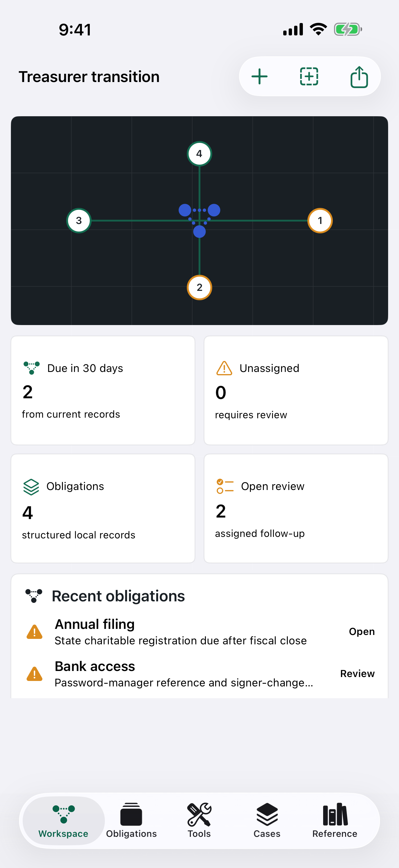Open the Obligations summary card
Viewport: 399px width, 868px height.
click(103, 508)
